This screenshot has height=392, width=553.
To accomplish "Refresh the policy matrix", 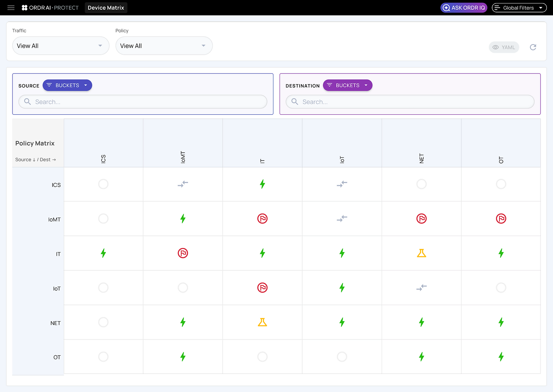I will coord(533,47).
